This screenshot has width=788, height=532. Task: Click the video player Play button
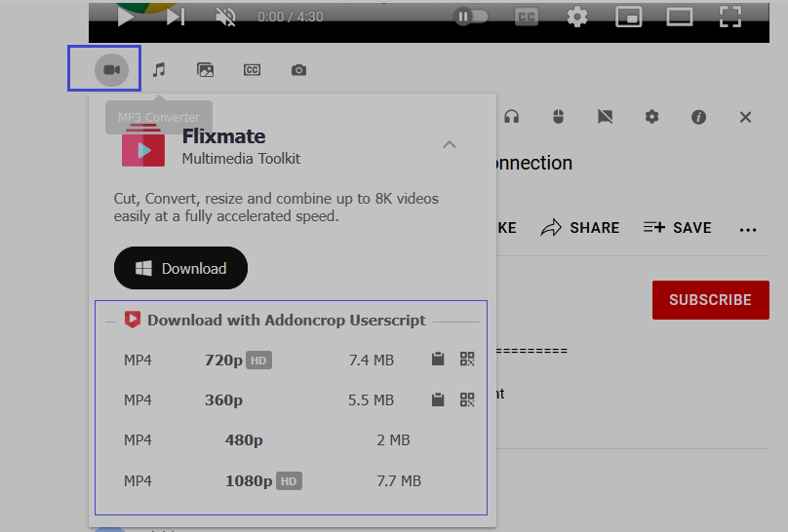tap(126, 17)
